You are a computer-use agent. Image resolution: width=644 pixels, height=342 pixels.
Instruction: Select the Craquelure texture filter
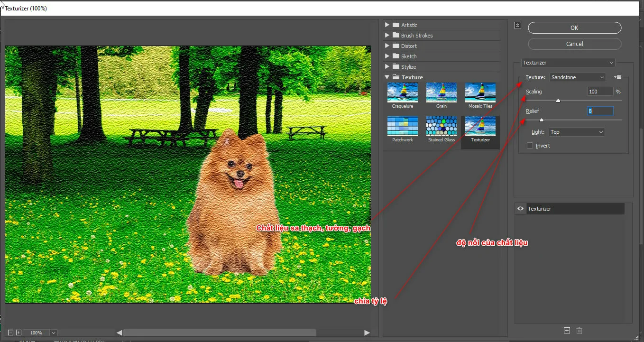402,93
